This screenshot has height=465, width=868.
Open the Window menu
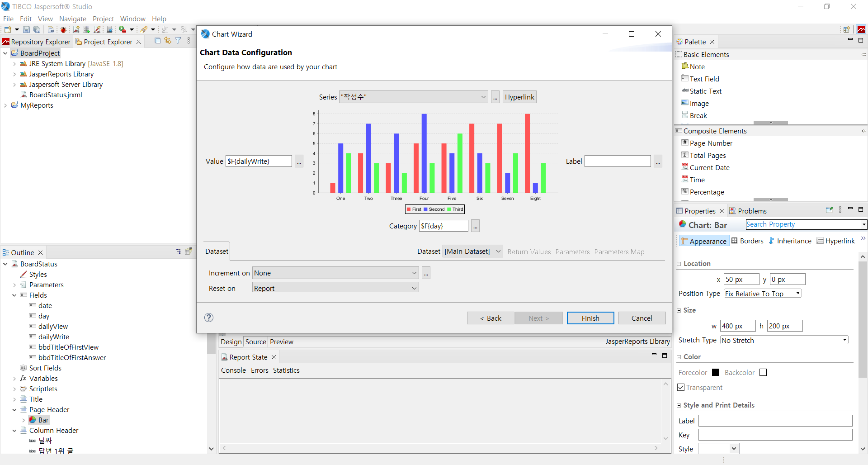coord(133,19)
